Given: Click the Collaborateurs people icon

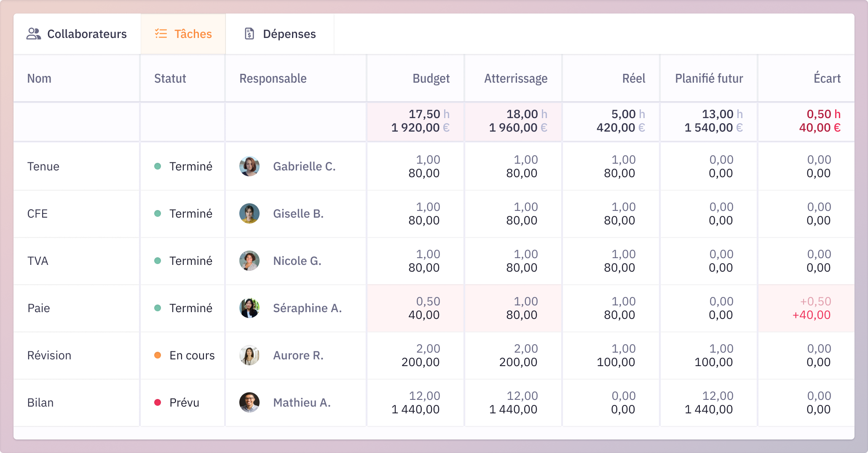Looking at the screenshot, I should (x=34, y=34).
